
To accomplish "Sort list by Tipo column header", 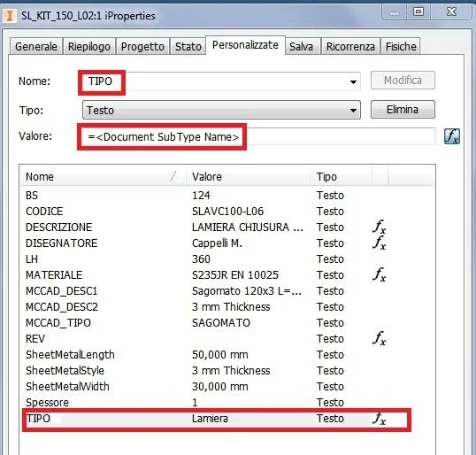I will click(342, 176).
